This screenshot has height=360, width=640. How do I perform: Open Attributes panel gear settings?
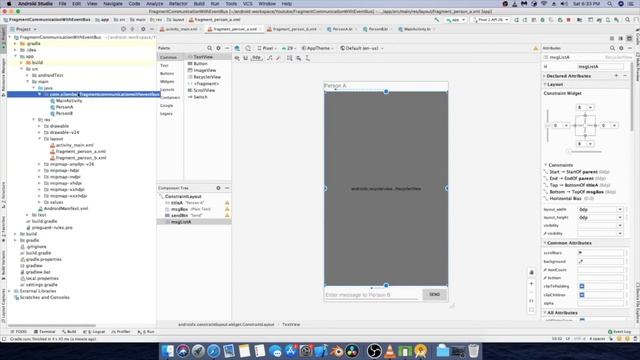point(621,48)
